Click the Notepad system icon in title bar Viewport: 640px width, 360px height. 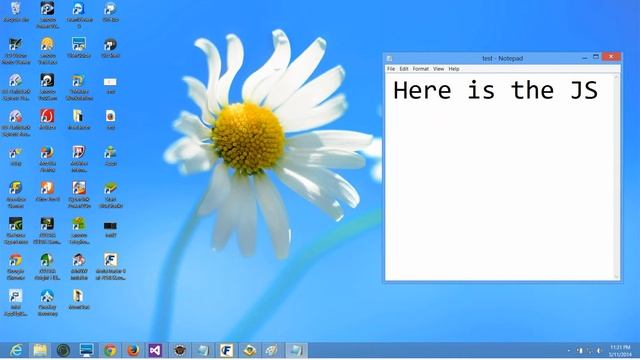click(389, 58)
